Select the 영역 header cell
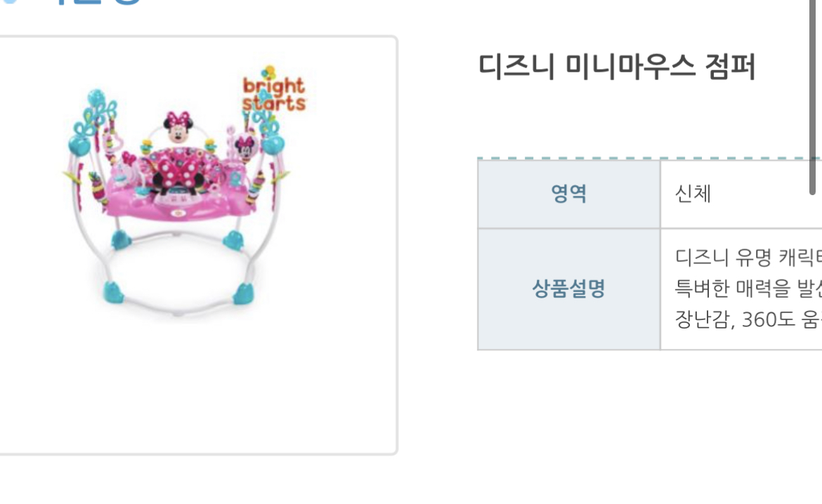Screen dimensions: 822x504 pyautogui.click(x=569, y=194)
